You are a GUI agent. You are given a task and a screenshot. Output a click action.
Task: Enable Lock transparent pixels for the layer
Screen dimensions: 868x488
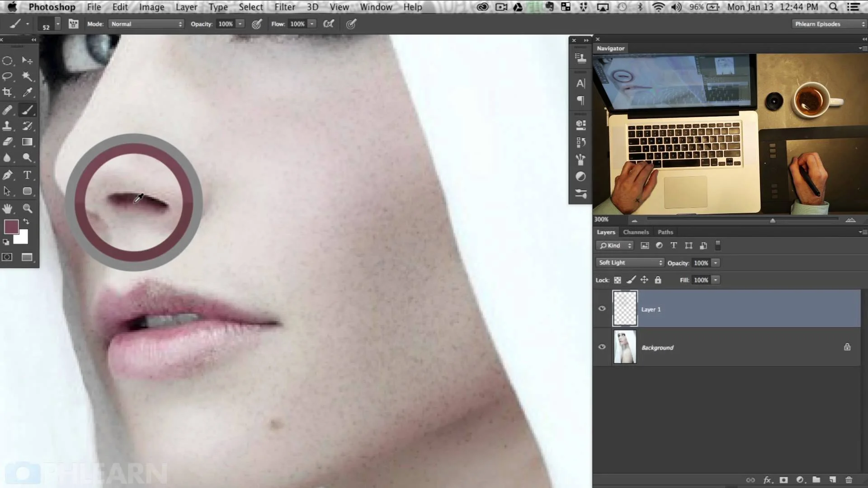pos(618,280)
